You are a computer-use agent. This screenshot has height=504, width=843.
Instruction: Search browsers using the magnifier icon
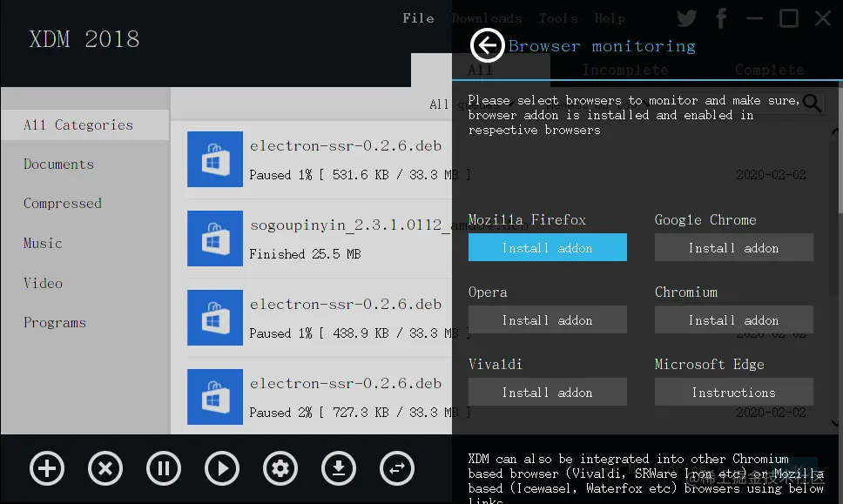(811, 103)
